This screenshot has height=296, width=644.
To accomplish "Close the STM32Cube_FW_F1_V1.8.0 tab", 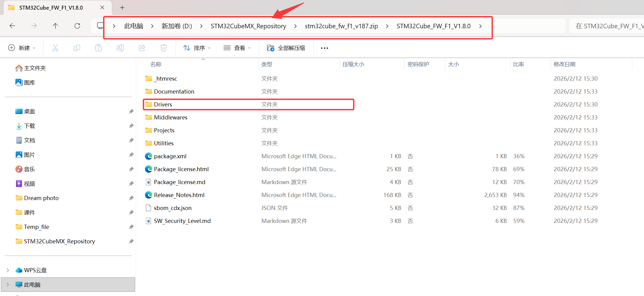I will pyautogui.click(x=102, y=8).
